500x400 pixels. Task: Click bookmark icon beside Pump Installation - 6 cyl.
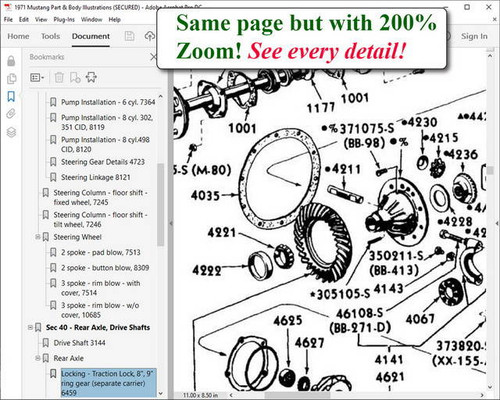[x=53, y=102]
